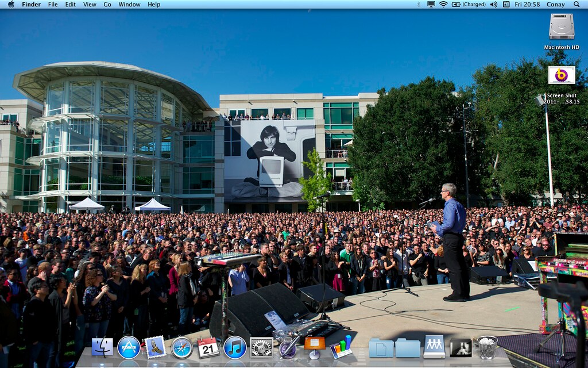Open the File menu
588x368 pixels.
click(53, 5)
